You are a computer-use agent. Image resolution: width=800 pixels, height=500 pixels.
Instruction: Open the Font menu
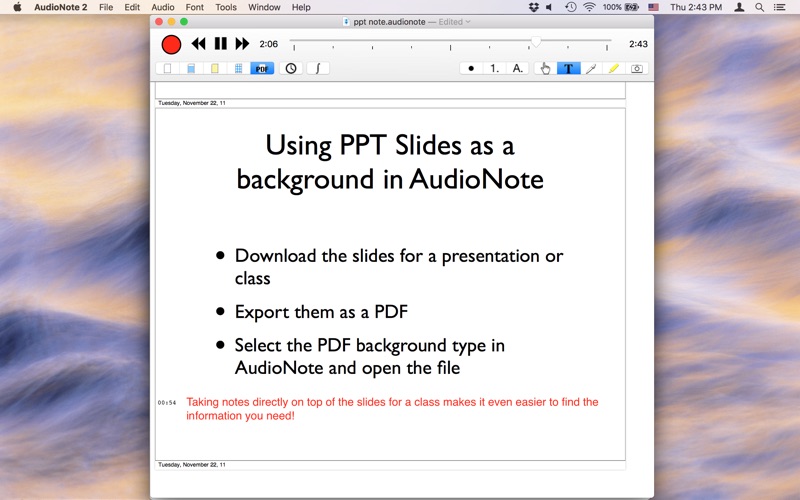[194, 7]
